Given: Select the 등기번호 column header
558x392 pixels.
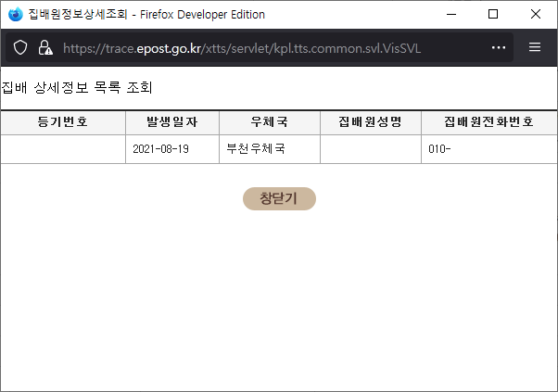Looking at the screenshot, I should (63, 122).
